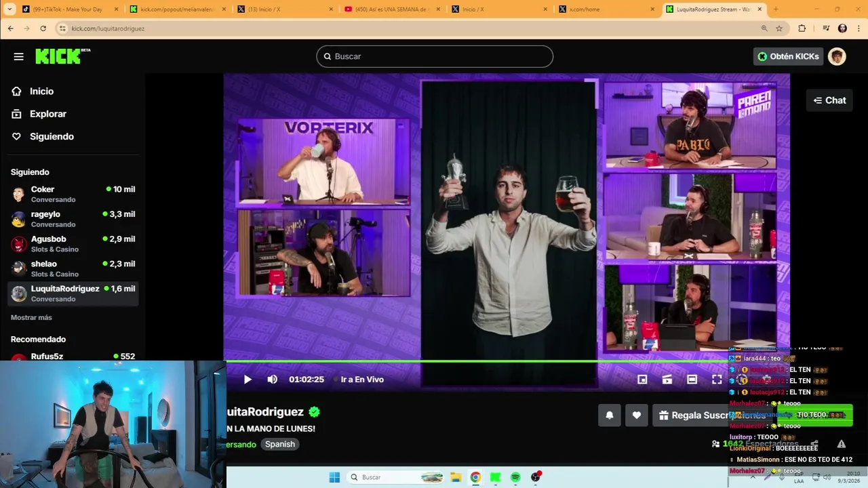Open the OBS icon in taskbar

[x=536, y=477]
